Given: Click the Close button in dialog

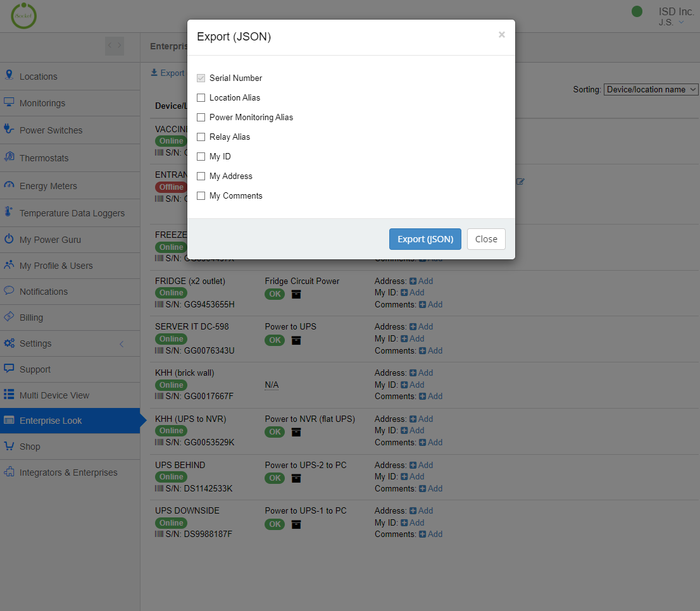Looking at the screenshot, I should coord(486,239).
